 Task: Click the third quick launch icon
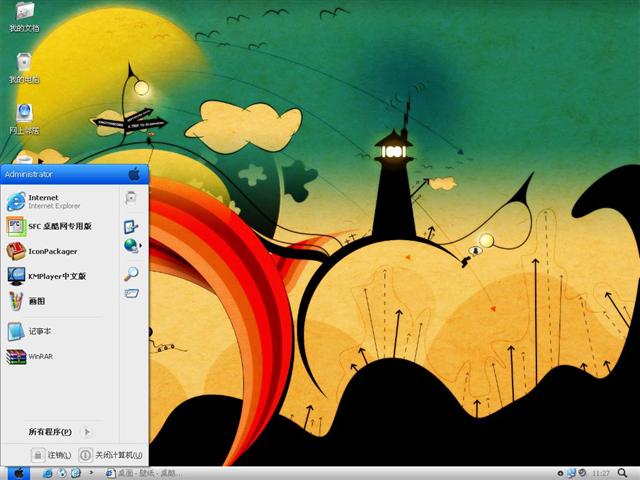point(76,473)
